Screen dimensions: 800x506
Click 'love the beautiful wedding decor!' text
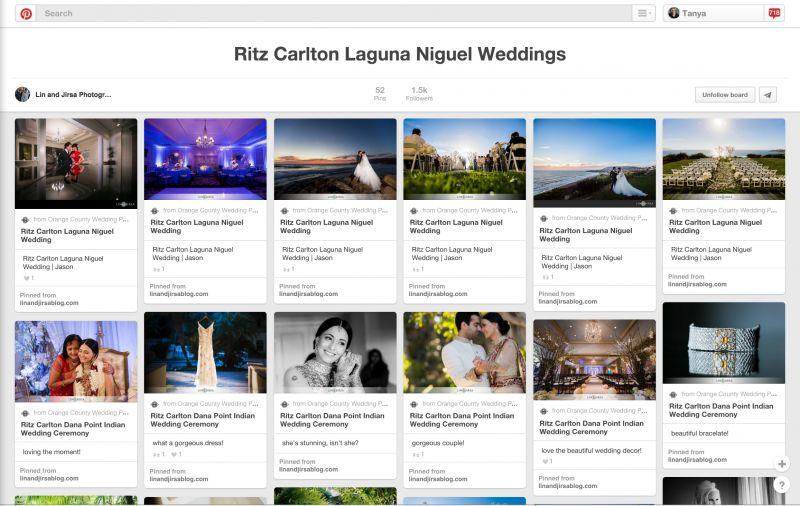click(x=591, y=450)
